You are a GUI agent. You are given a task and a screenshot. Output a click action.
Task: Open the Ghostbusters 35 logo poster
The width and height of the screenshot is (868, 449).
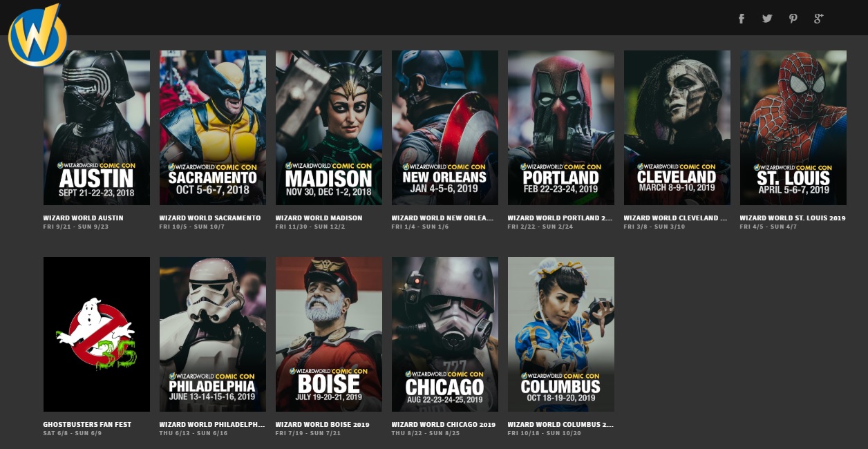pyautogui.click(x=97, y=334)
